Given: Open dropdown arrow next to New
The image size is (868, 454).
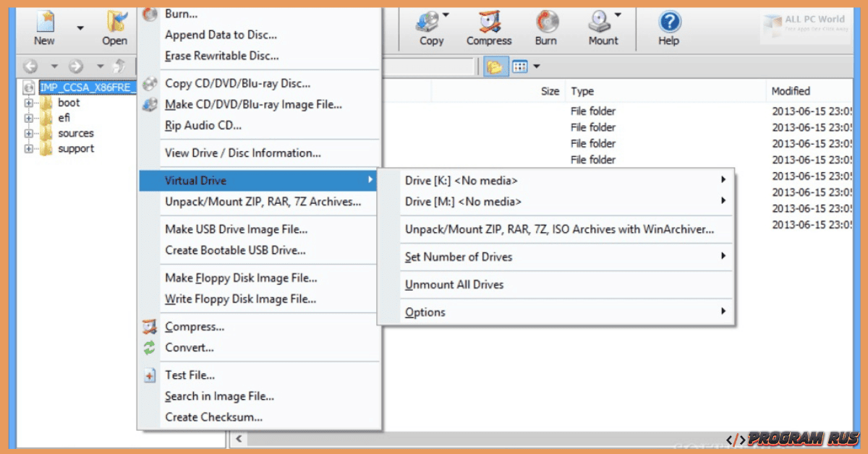Looking at the screenshot, I should pyautogui.click(x=80, y=29).
